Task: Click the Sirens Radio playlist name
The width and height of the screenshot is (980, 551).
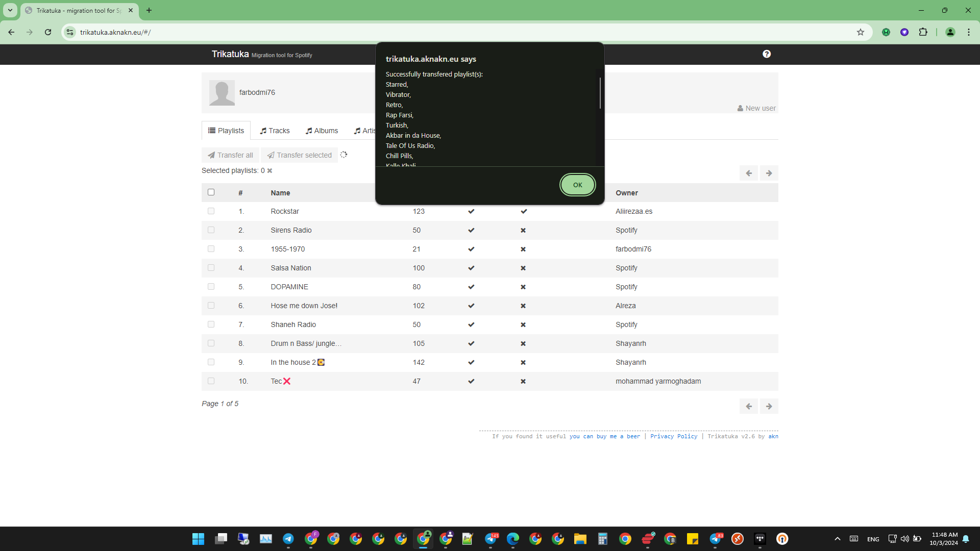Action: [291, 230]
